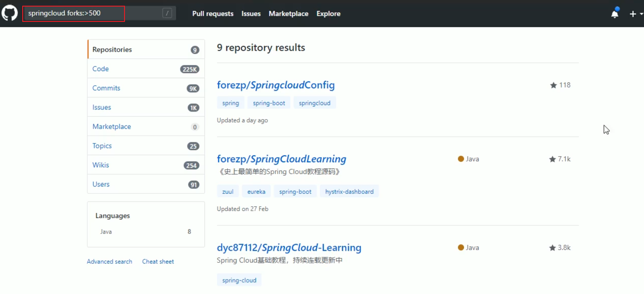This screenshot has width=644, height=294.
Task: Show Issues results in sidebar (1K)
Action: (x=146, y=107)
